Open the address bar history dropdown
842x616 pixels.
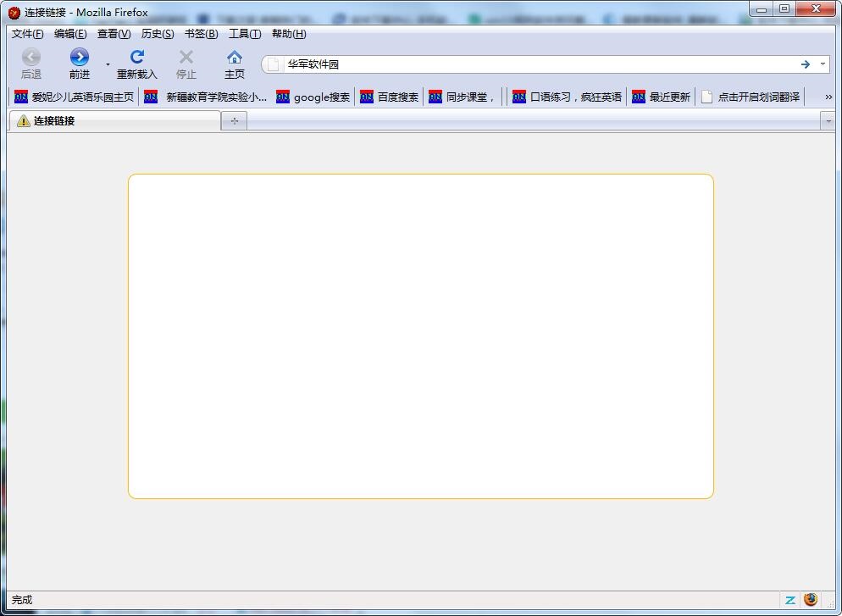pos(823,64)
